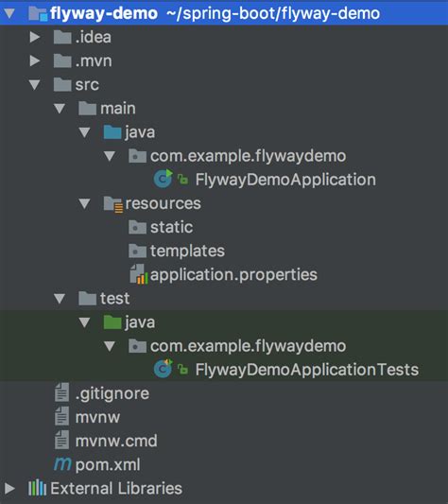Click the FlywayDemoApplication class icon
The width and height of the screenshot is (448, 504).
click(164, 179)
